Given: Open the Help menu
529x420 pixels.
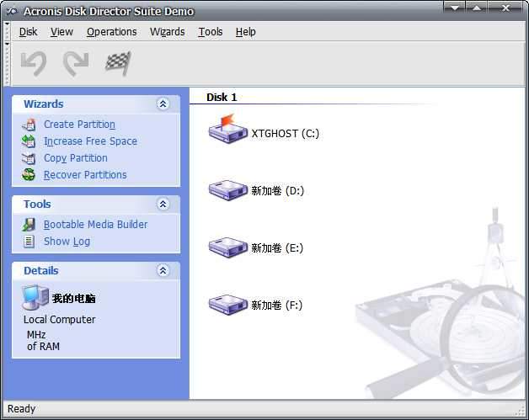Looking at the screenshot, I should (246, 32).
